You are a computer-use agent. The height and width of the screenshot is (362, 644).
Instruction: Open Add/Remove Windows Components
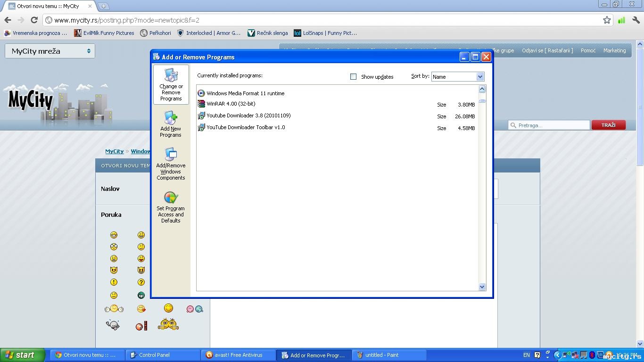click(x=171, y=164)
